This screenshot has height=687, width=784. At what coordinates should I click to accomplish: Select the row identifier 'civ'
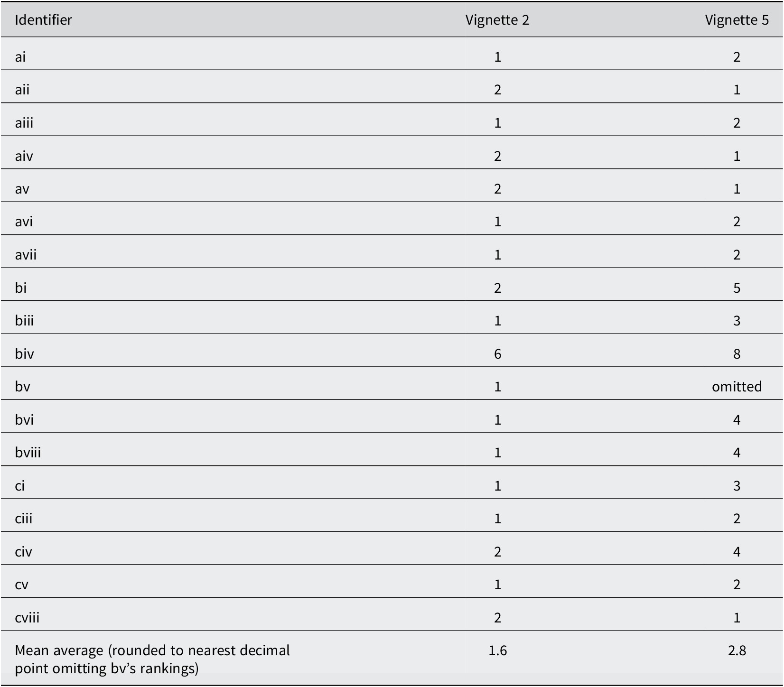coord(24,552)
